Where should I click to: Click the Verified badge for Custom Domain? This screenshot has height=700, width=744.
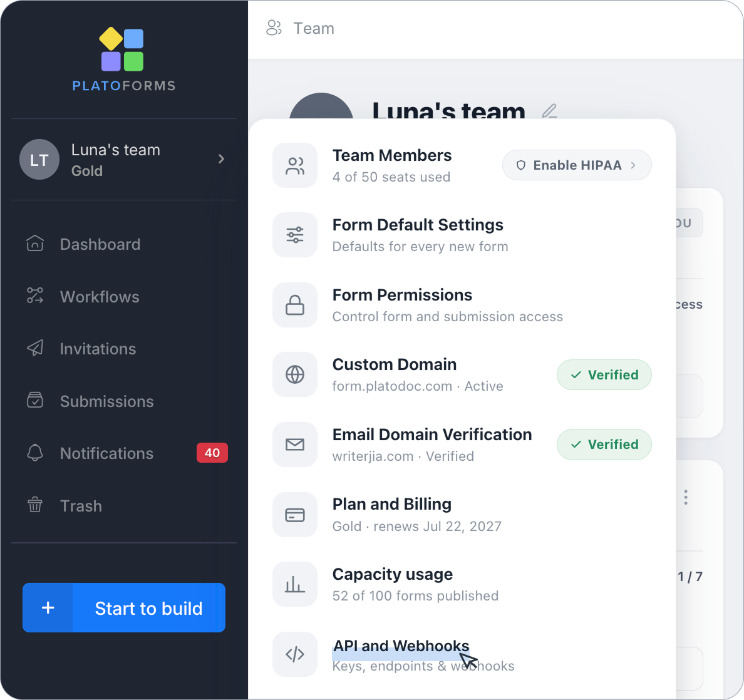[x=604, y=374]
